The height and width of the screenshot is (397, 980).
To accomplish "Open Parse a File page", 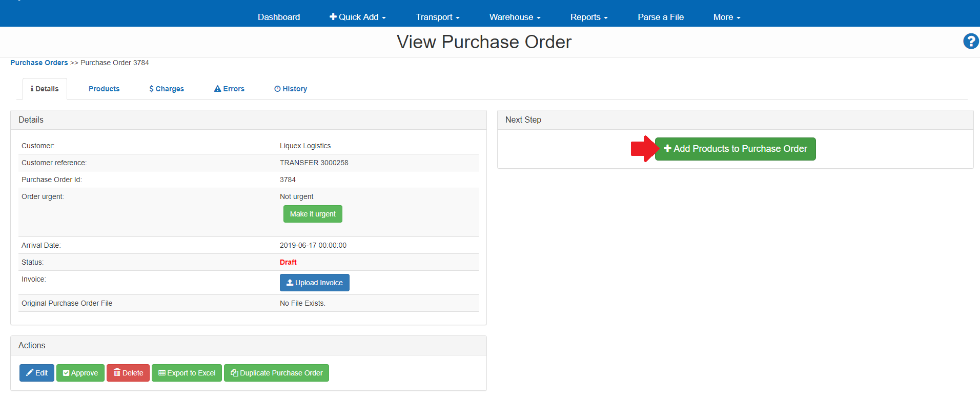I will click(661, 17).
